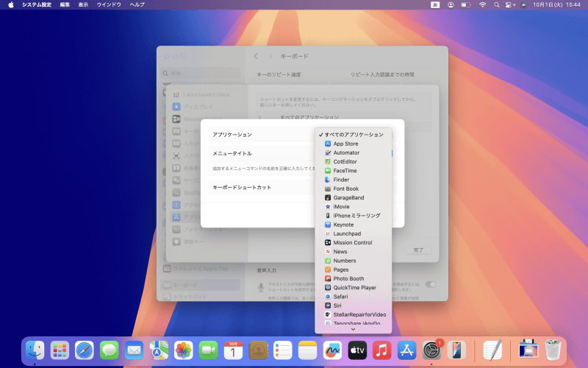Open System Settings in the Dock
Image resolution: width=588 pixels, height=368 pixels.
(431, 350)
